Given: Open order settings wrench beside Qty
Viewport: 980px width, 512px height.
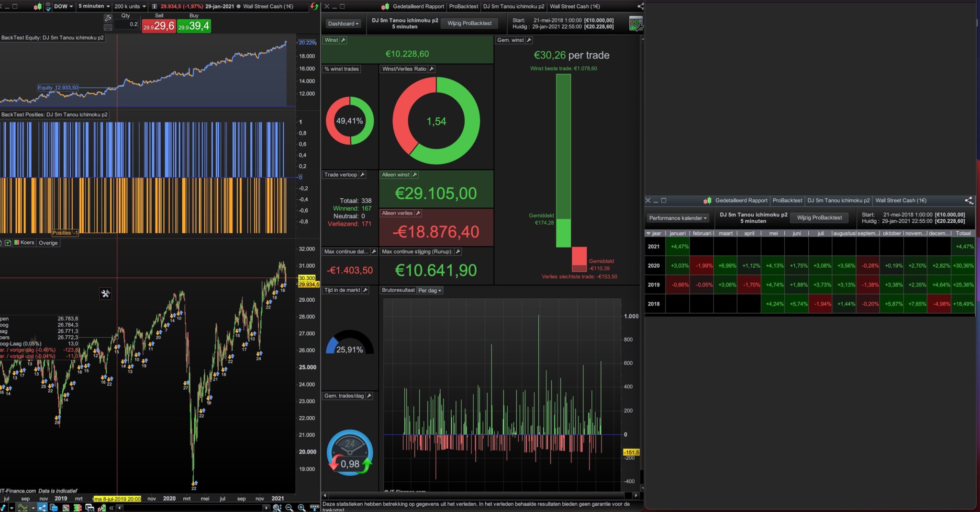Looking at the screenshot, I should (x=108, y=18).
